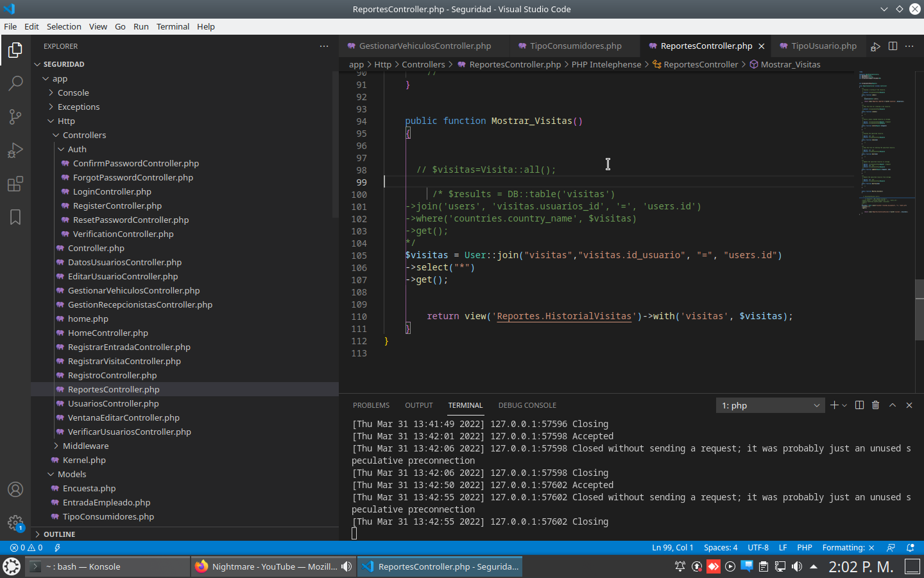Switch to the OUTPUT panel tab

[x=419, y=405]
